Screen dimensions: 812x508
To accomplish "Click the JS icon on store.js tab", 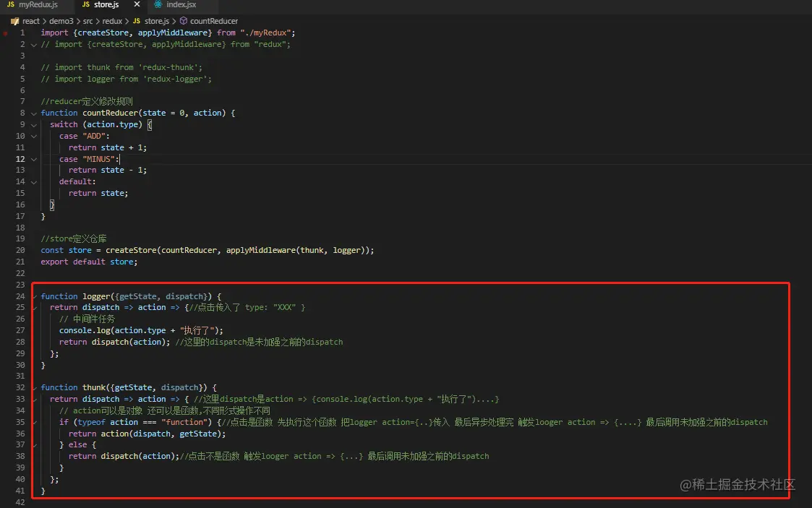I will (86, 4).
